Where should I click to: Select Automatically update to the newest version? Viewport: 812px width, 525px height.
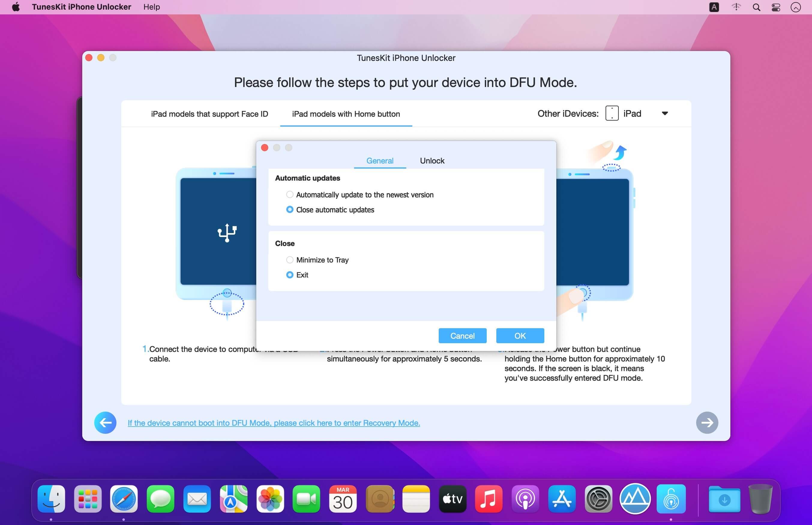[290, 194]
